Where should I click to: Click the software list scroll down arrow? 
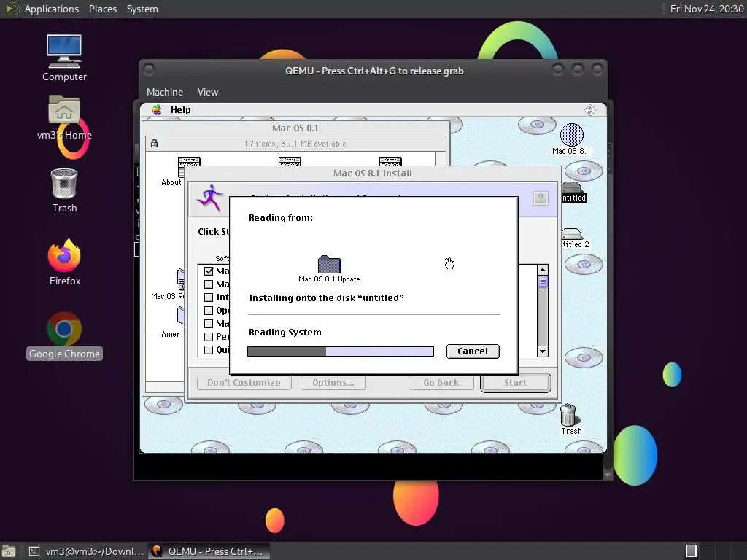tap(542, 351)
